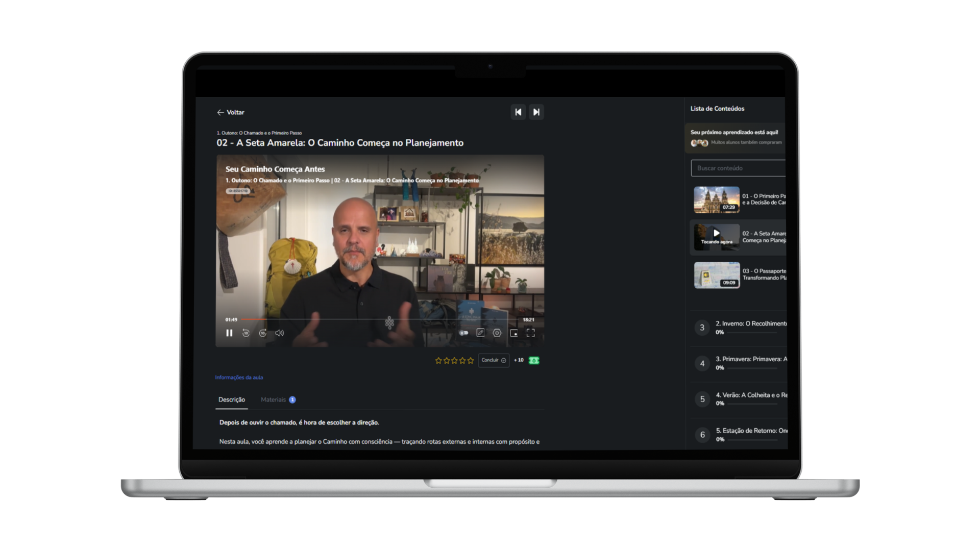Go back using the Voltar arrow
Image resolution: width=980 pixels, height=551 pixels.
click(230, 112)
